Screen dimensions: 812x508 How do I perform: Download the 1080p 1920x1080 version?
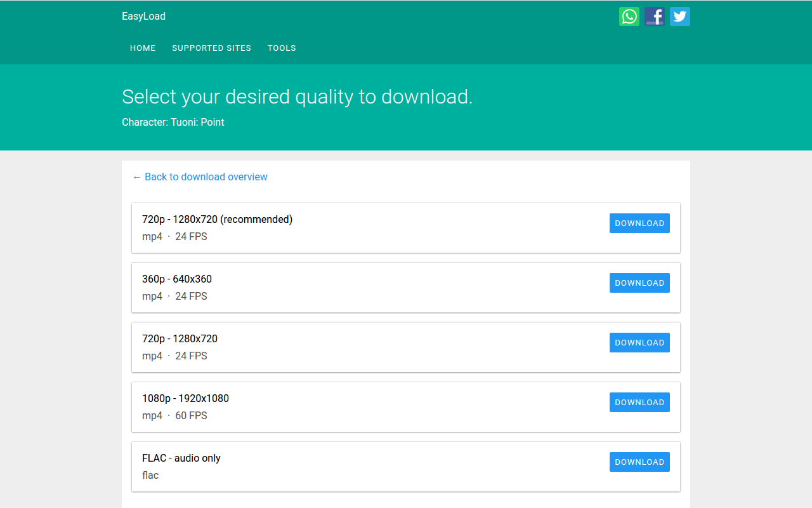pyautogui.click(x=639, y=403)
